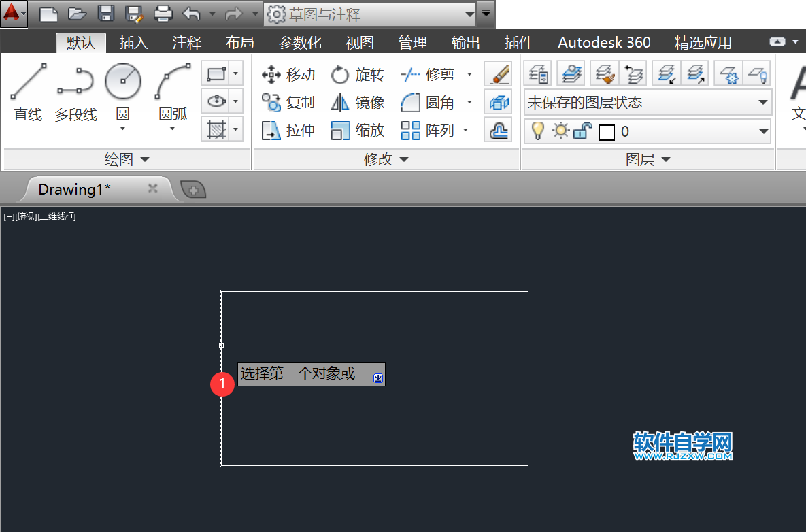Screen dimensions: 806x532
Task: Click the 复制 copy tool
Action: [288, 103]
